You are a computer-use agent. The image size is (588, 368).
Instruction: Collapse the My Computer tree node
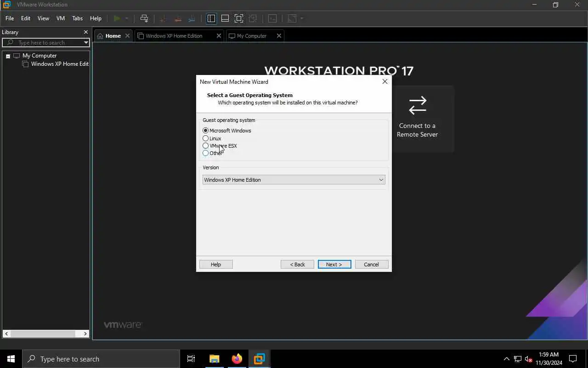pos(8,56)
